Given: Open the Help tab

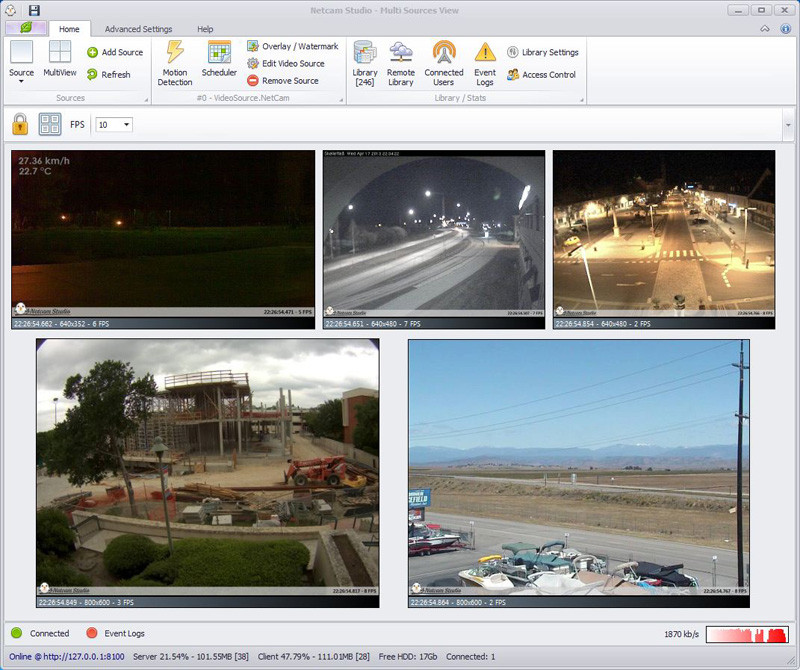Looking at the screenshot, I should coord(205,29).
